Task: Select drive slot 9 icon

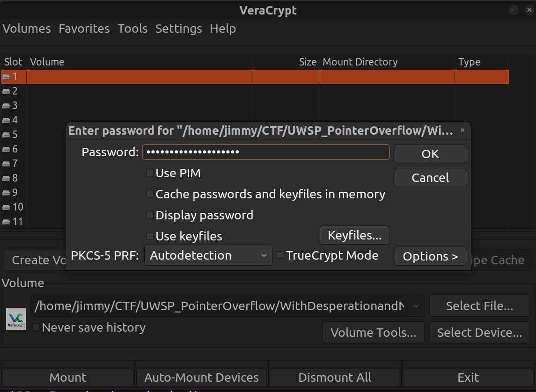Action: (6, 193)
